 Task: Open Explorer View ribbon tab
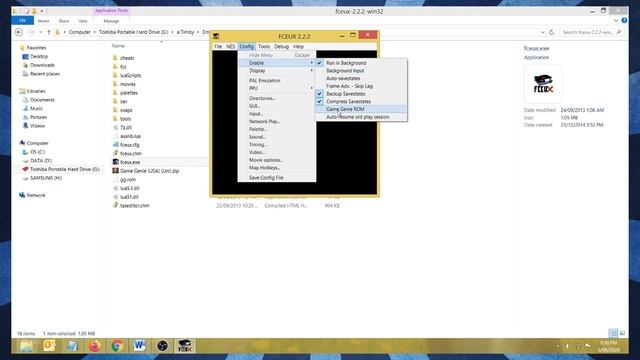coord(83,21)
